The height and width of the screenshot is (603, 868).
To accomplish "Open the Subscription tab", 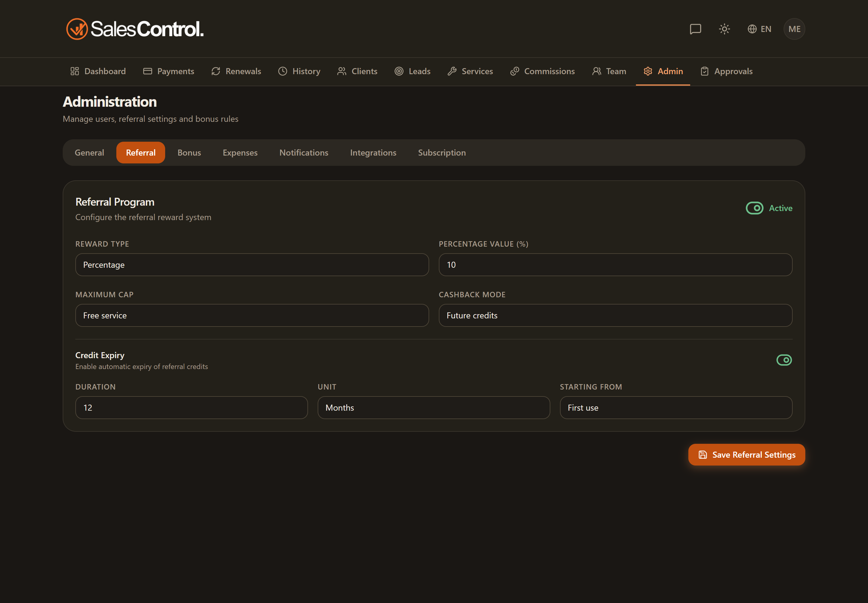I will point(442,152).
